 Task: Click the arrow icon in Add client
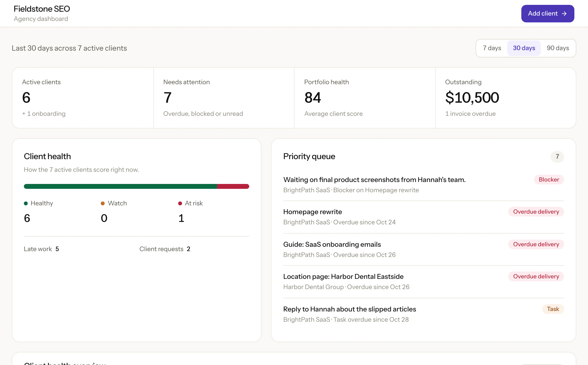tap(564, 14)
